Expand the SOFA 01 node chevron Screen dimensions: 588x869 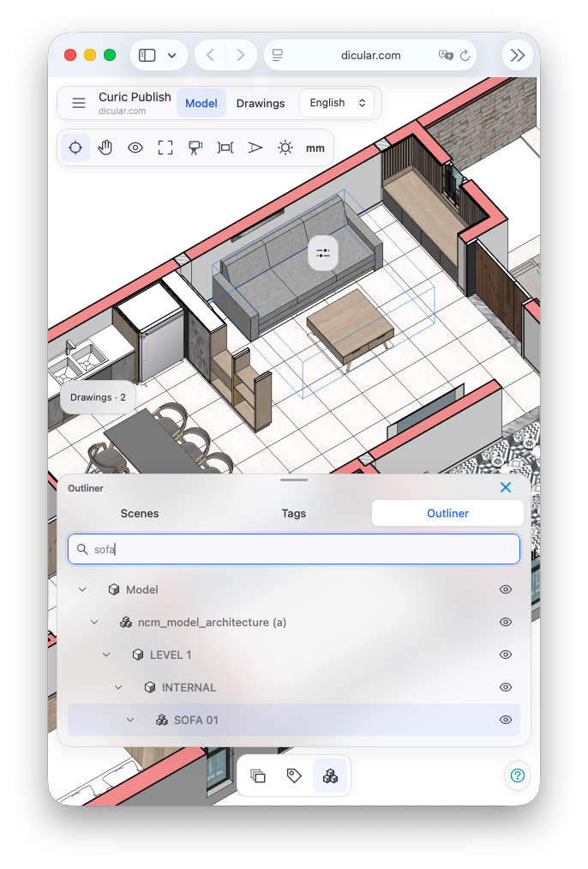130,720
